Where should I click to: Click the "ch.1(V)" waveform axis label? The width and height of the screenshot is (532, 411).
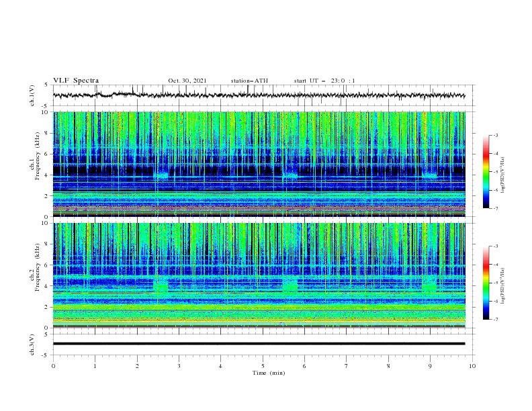32,95
